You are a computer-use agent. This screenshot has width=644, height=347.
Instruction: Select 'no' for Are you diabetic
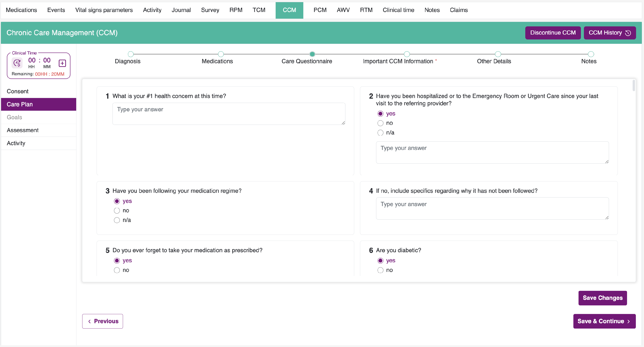pos(380,270)
